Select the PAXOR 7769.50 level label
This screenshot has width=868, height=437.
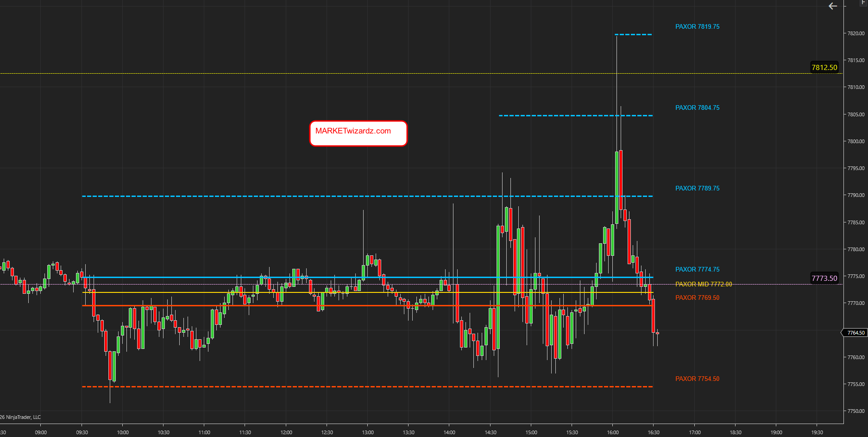(x=697, y=298)
